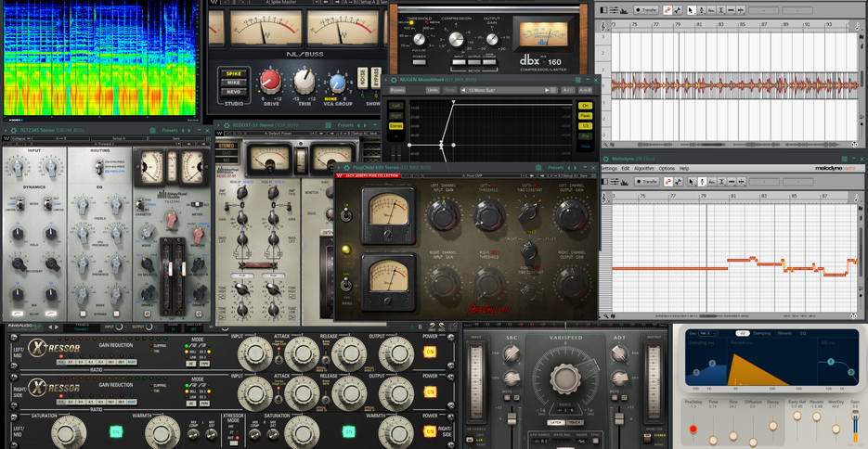The height and width of the screenshot is (449, 868).
Task: Open NUGEN preset box showing 10 Mono Sub
Action: pyautogui.click(x=510, y=90)
